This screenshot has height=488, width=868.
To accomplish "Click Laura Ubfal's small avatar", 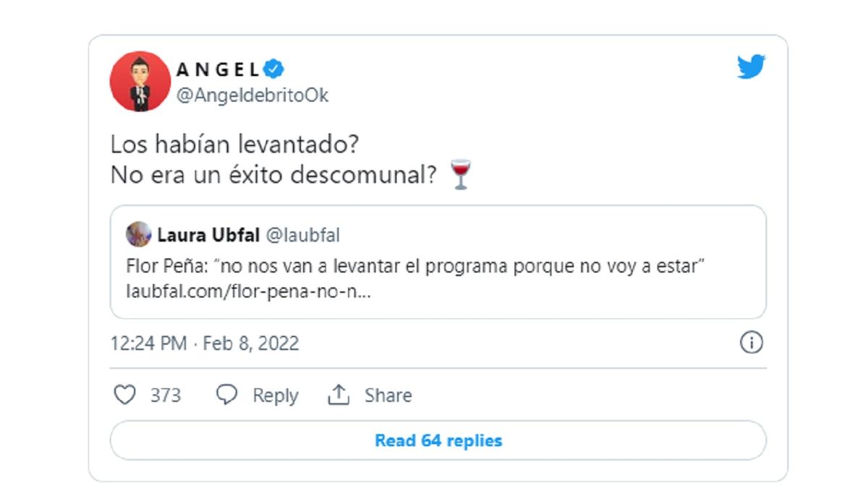I will 138,235.
